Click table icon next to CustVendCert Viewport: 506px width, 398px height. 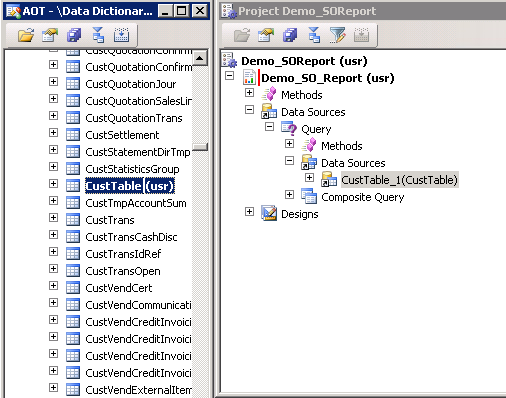click(x=73, y=288)
